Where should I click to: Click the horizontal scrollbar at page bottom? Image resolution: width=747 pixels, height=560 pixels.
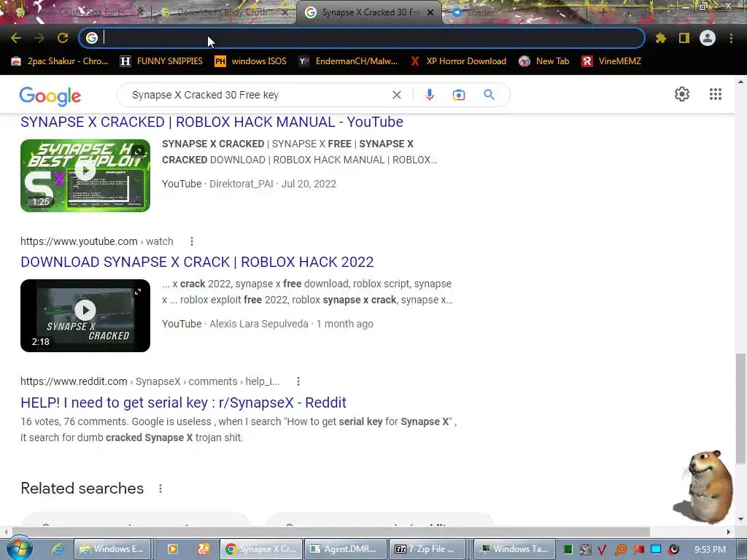pyautogui.click(x=331, y=532)
